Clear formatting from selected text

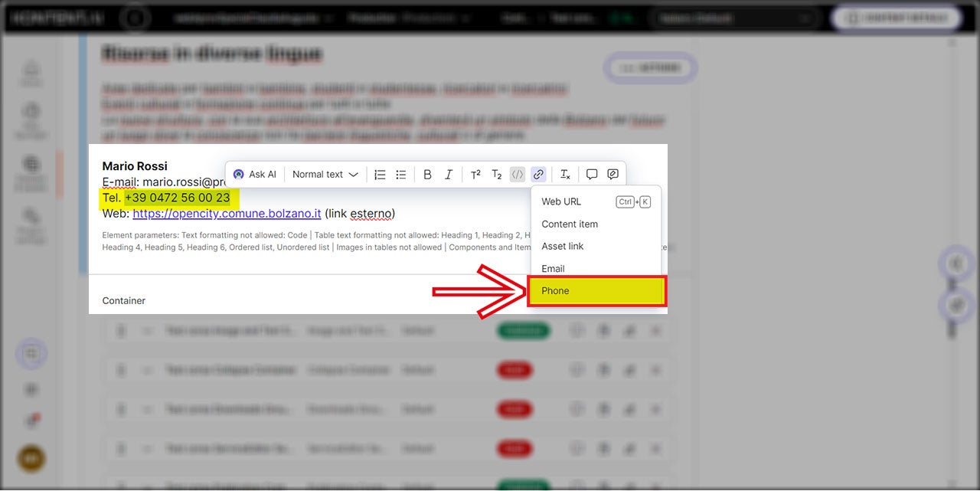point(565,175)
